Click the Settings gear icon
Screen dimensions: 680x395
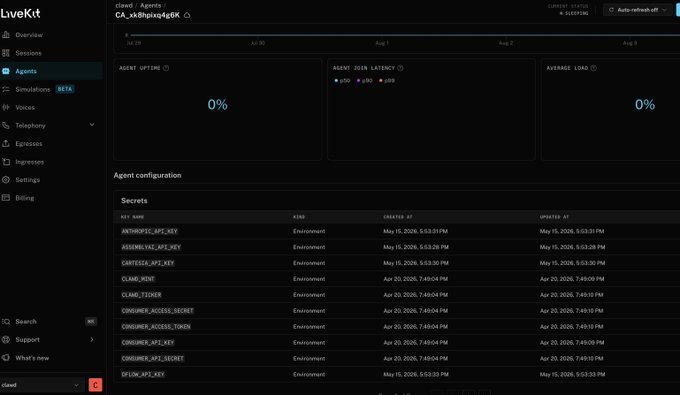6,180
